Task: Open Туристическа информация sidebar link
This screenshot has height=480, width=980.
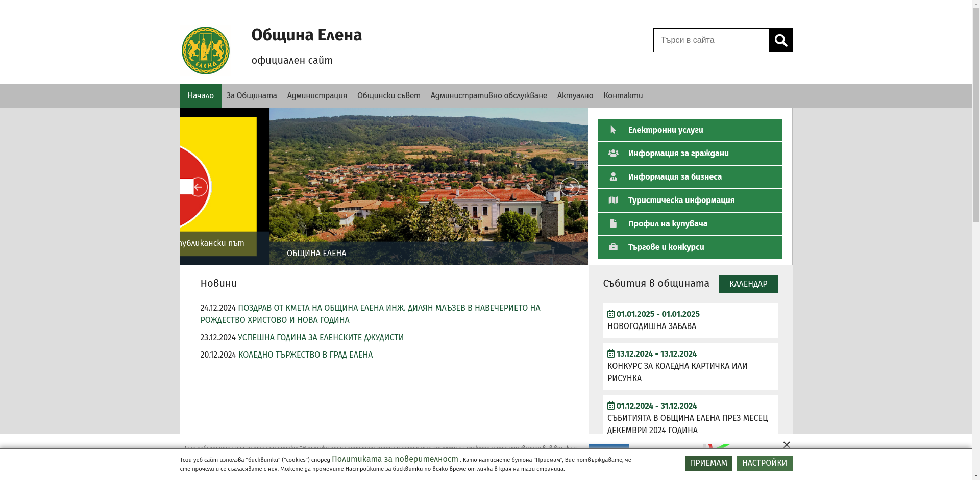Action: (x=690, y=200)
